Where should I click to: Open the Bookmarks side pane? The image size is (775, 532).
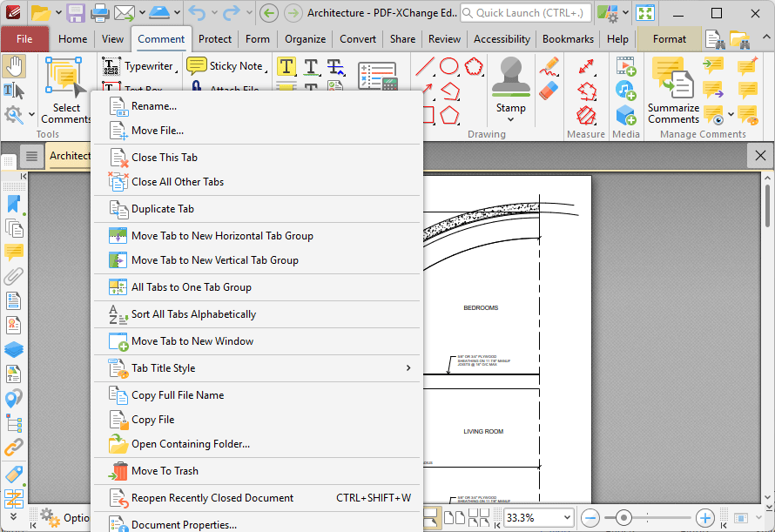pyautogui.click(x=14, y=205)
